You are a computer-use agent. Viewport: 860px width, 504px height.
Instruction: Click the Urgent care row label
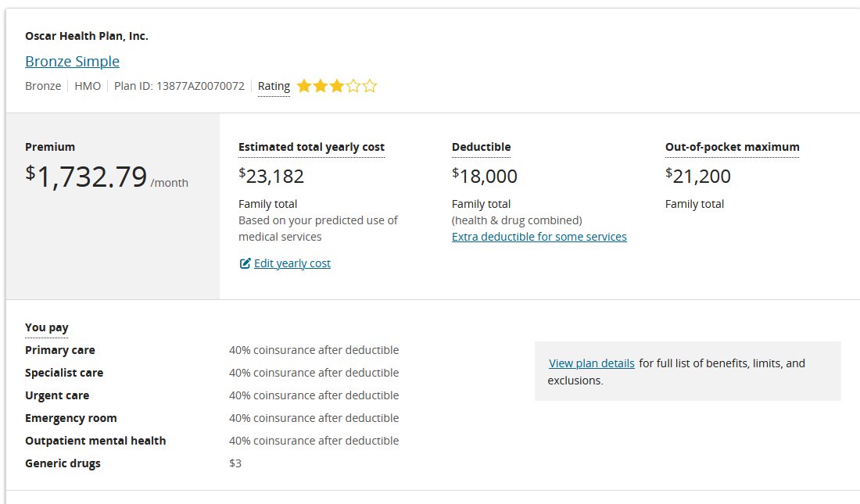point(57,395)
